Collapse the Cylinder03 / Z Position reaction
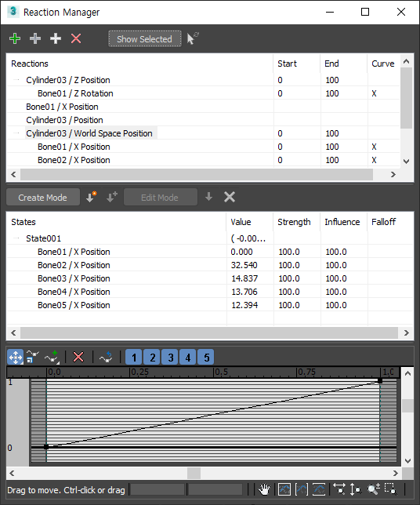Viewport: 420px width, 505px height. tap(16, 79)
